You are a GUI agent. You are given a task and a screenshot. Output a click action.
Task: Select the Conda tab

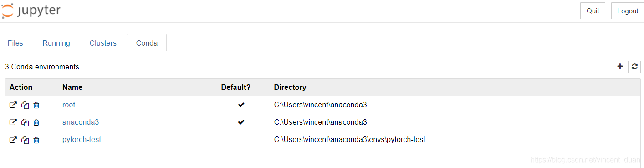(x=147, y=43)
